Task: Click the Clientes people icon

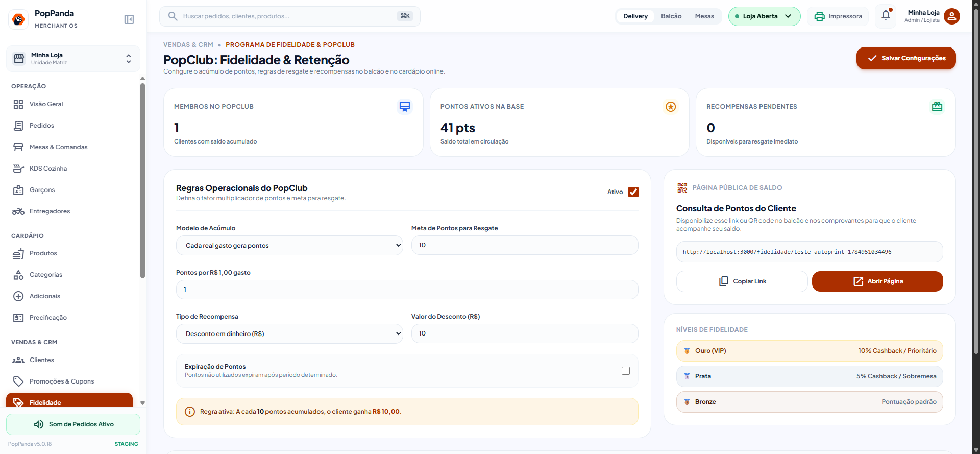Action: pyautogui.click(x=18, y=360)
